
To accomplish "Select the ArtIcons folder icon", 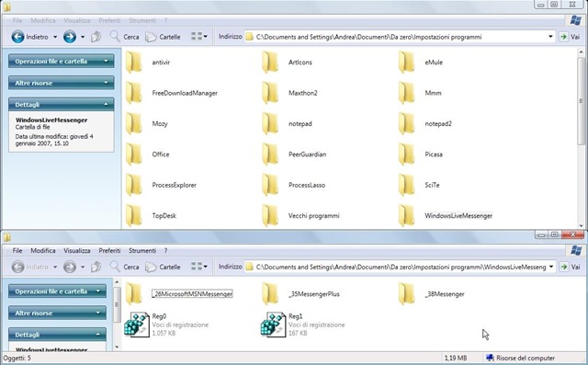I will [x=270, y=63].
